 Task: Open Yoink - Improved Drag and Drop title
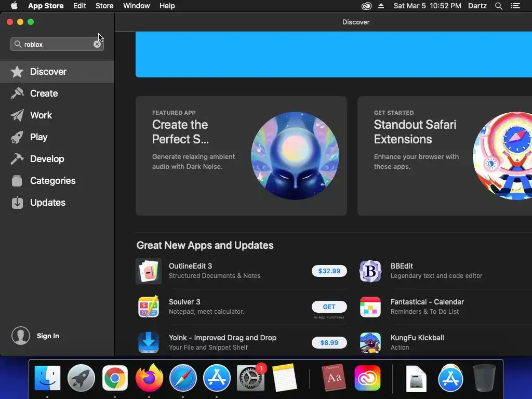coord(222,338)
